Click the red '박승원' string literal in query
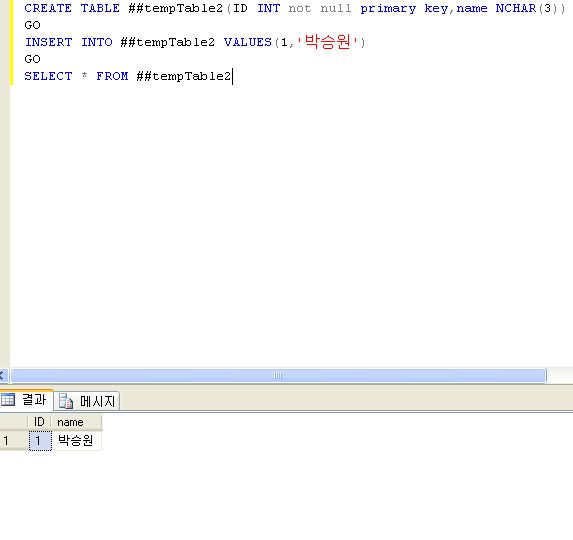This screenshot has width=573, height=540. [x=327, y=42]
